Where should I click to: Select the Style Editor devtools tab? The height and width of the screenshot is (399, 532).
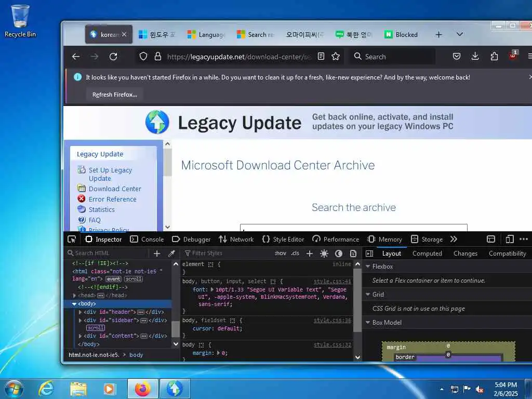283,239
